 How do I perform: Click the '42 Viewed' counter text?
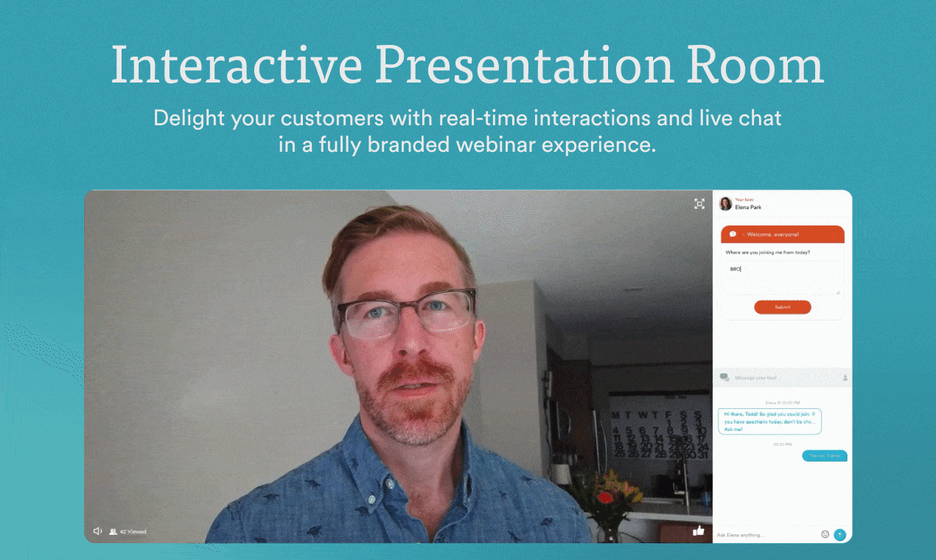tap(133, 531)
